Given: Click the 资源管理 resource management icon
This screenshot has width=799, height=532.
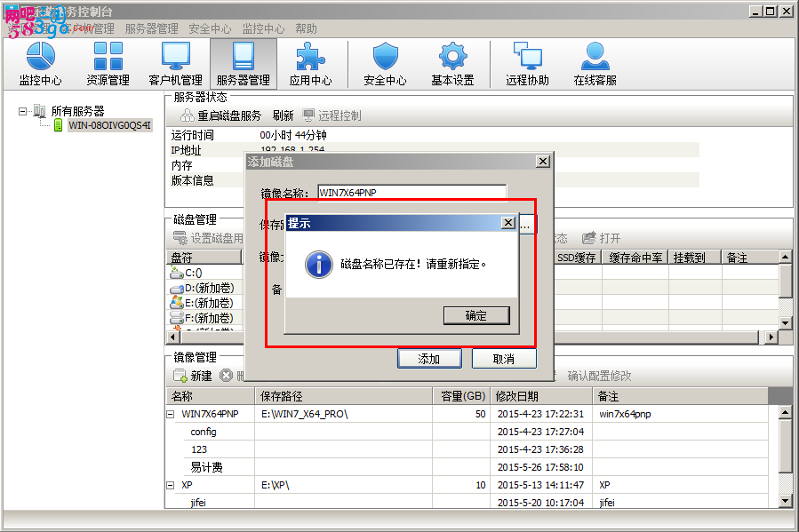Looking at the screenshot, I should pos(108,64).
